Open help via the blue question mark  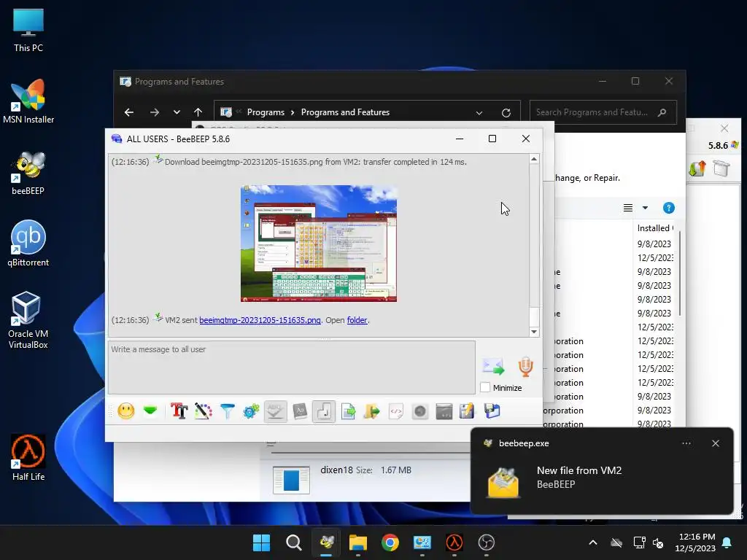click(x=668, y=208)
